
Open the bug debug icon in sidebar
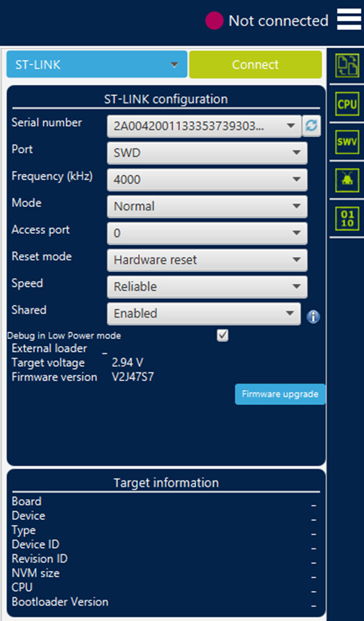347,180
